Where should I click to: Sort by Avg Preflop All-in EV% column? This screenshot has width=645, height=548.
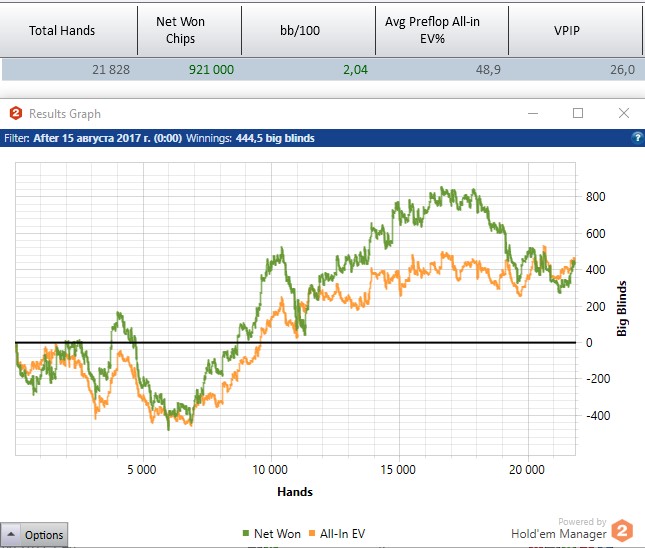[442, 30]
